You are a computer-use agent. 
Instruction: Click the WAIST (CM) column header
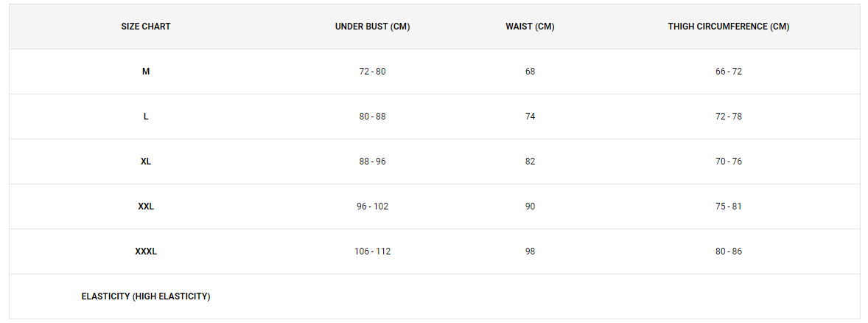click(530, 27)
